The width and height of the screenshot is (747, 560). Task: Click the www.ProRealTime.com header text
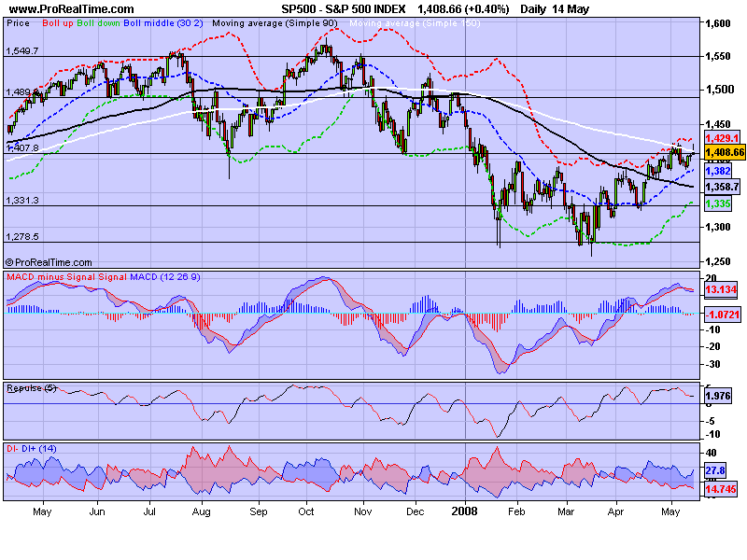[x=72, y=9]
